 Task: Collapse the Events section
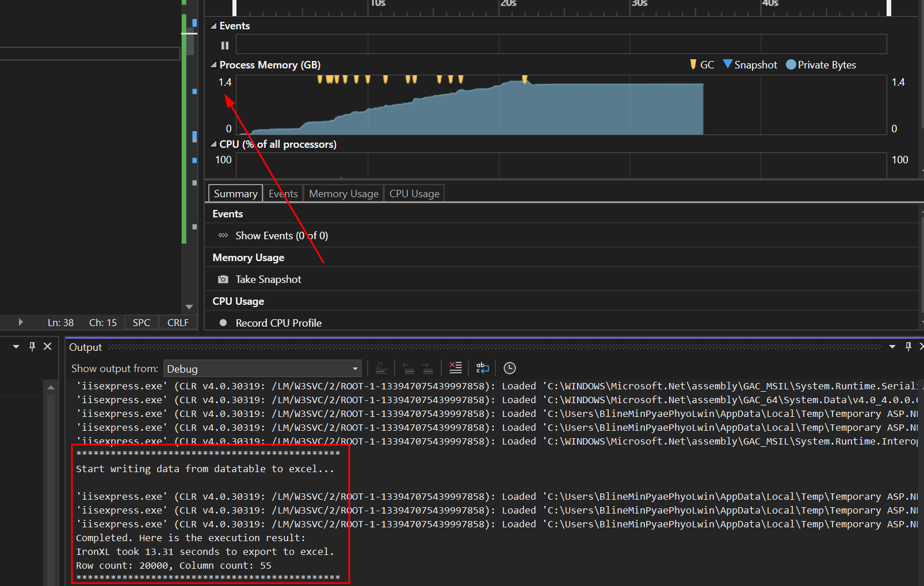click(213, 25)
